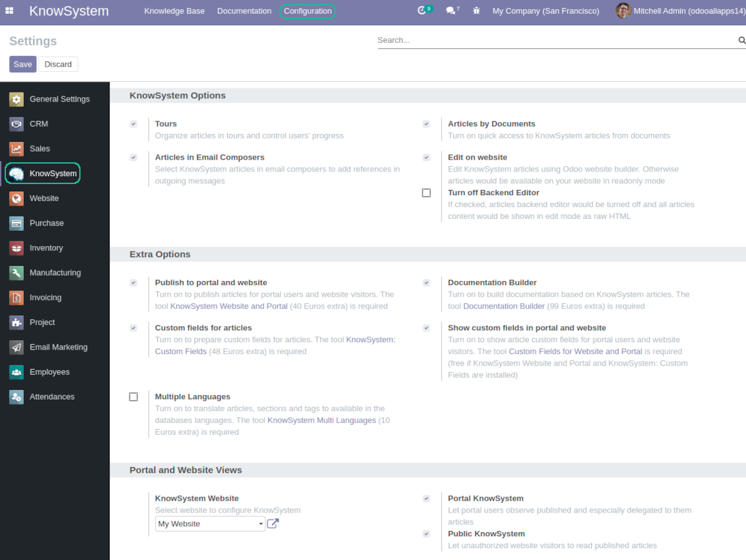Open Custom Fields for Website and Portal link
The width and height of the screenshot is (746, 560).
(x=575, y=352)
